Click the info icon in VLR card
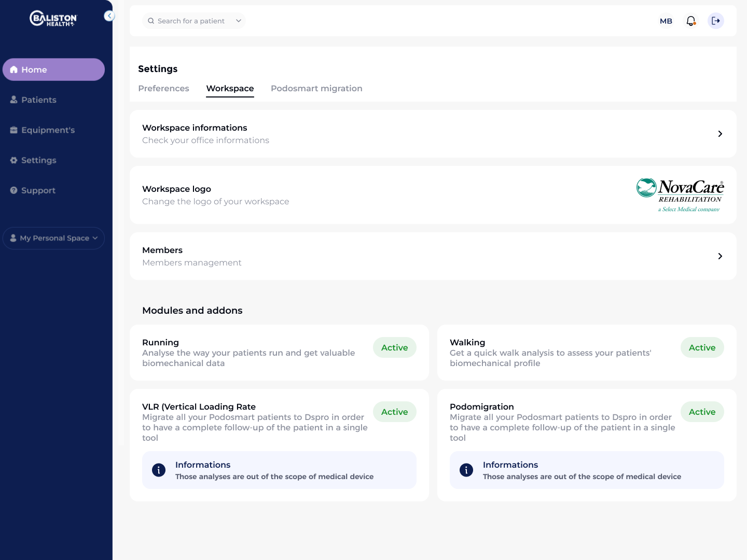This screenshot has height=560, width=747. tap(159, 470)
